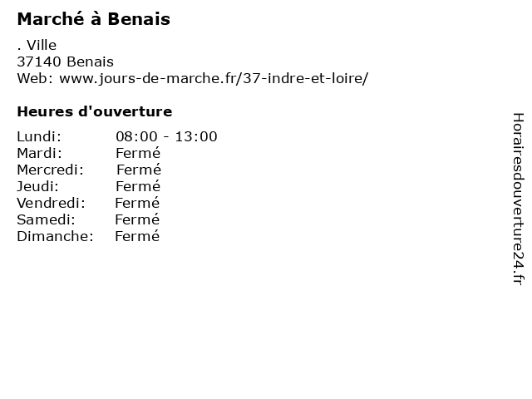Click the '. Ville' address line
The height and width of the screenshot is (399, 532).
(37, 45)
